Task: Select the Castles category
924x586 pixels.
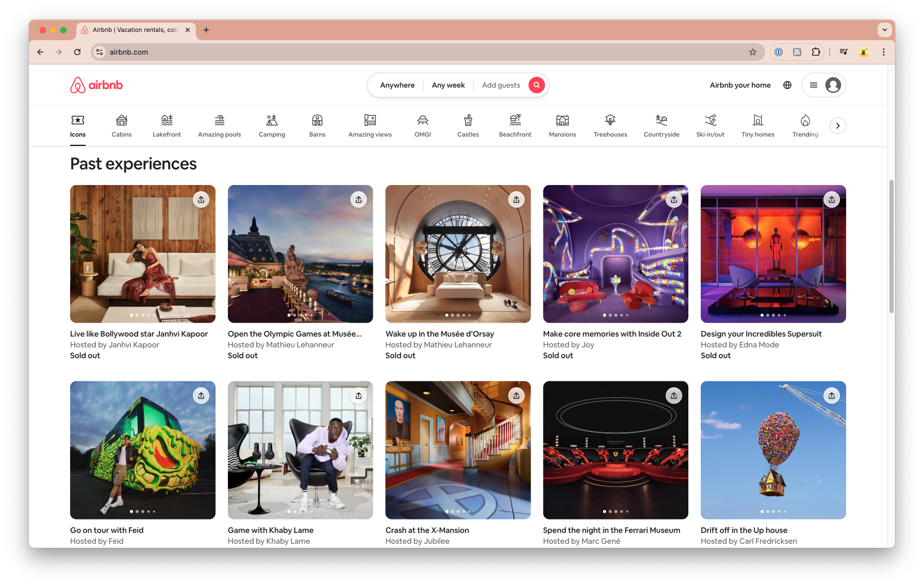Action: [468, 126]
